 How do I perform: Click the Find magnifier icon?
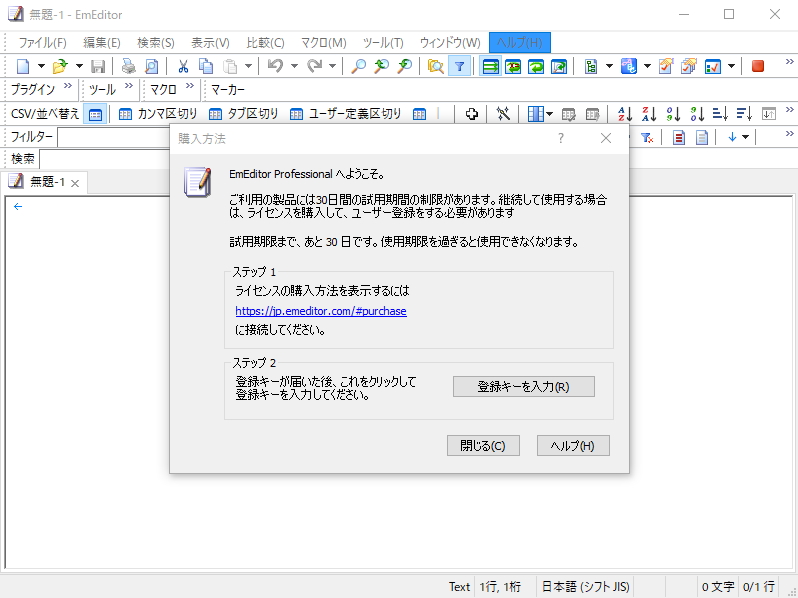[x=358, y=66]
